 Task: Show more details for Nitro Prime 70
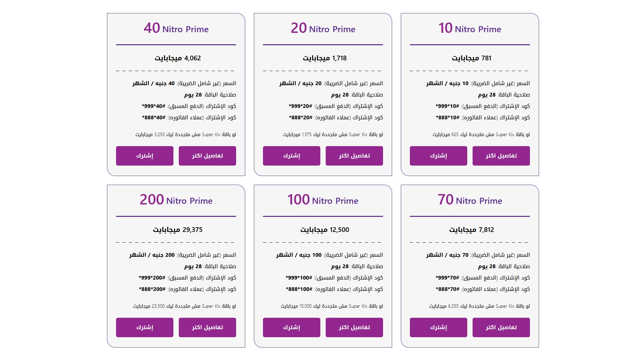pos(501,327)
